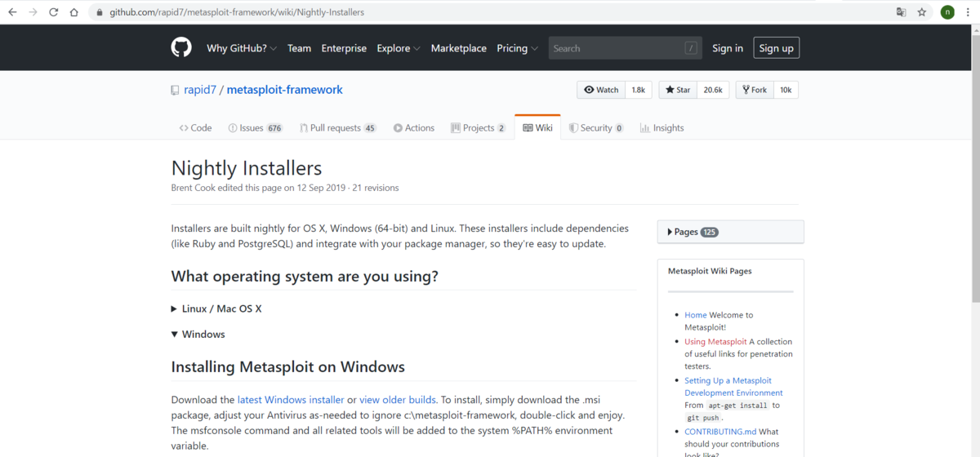Screen dimensions: 980x457
Task: Click the browser address bar
Action: 490,12
